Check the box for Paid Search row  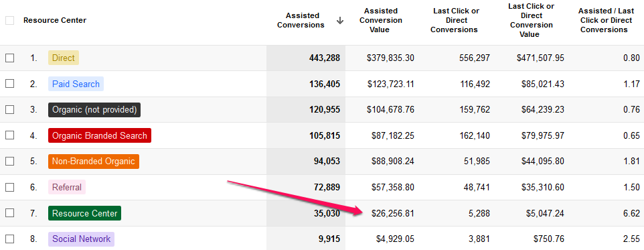coord(9,84)
